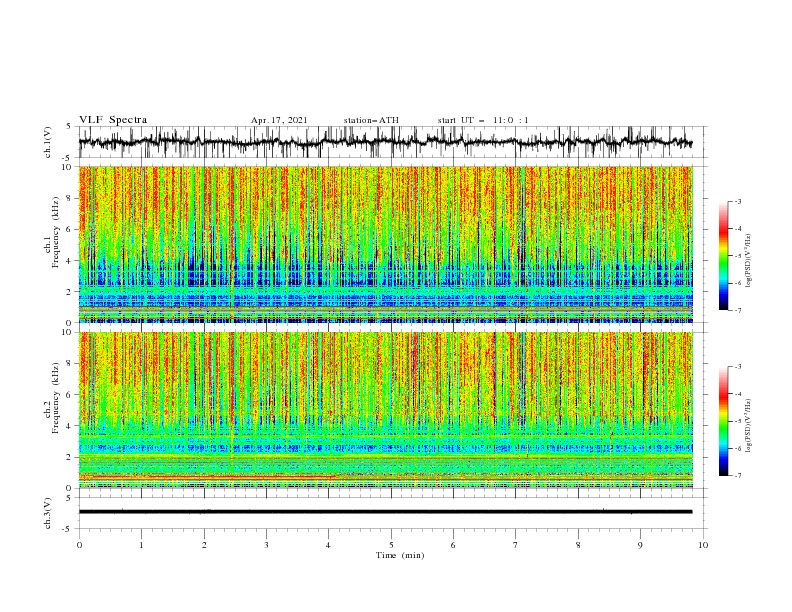Click the ch.1 spectrogram color scale bar
Screen dimensions: 792x612
click(723, 256)
